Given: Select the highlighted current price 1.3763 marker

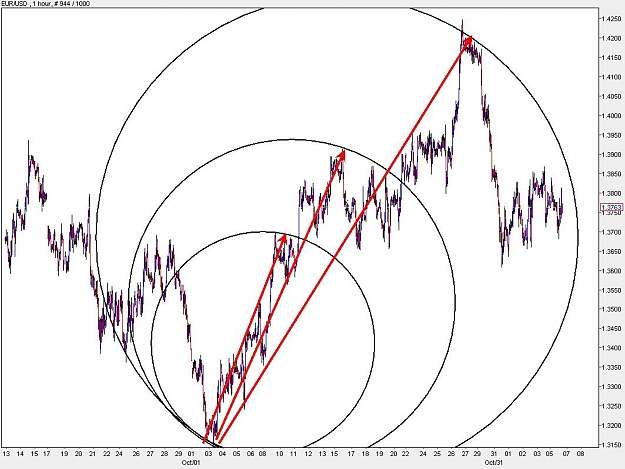Looking at the screenshot, I should (611, 207).
